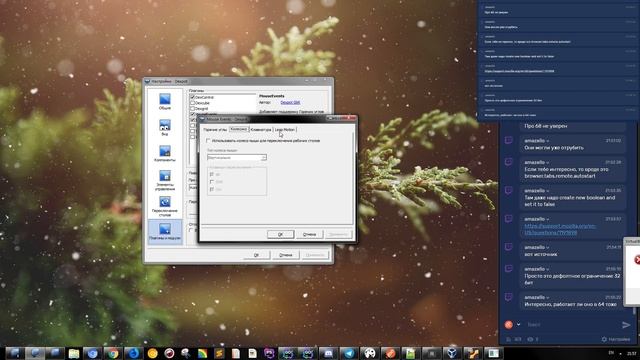Open VirtualBox from the taskbar
Viewport: 640px width, 360px height.
pos(452,353)
